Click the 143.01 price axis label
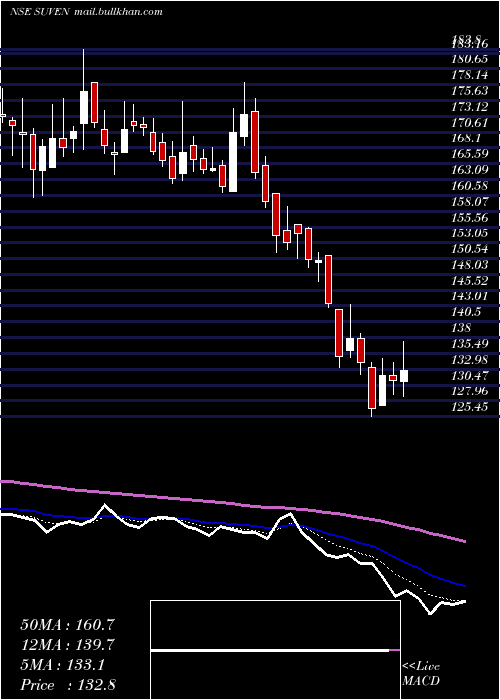Image resolution: width=500 pixels, height=700 pixels. pyautogui.click(x=470, y=296)
